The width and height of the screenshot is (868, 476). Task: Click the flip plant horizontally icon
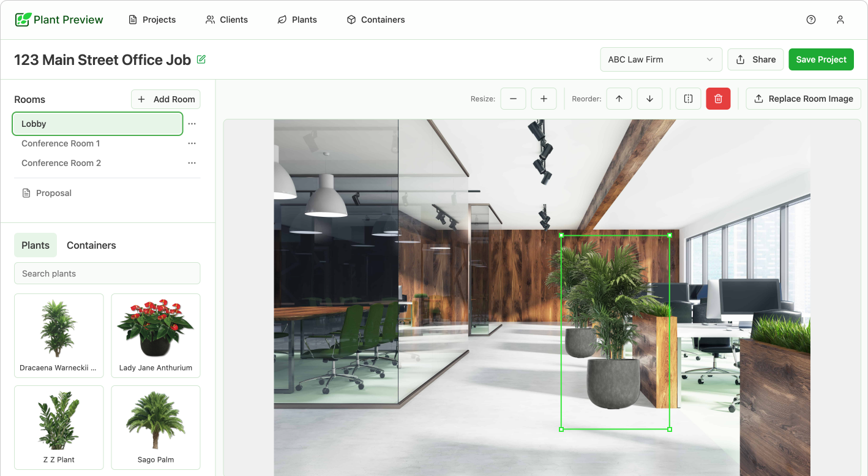688,99
